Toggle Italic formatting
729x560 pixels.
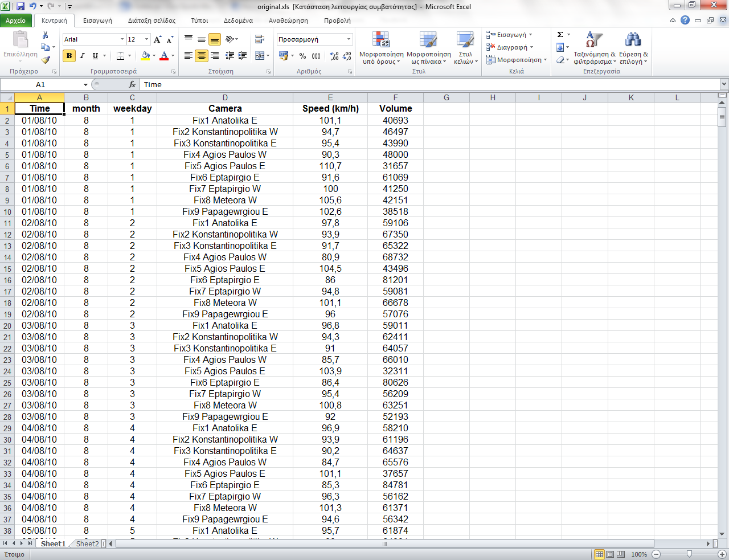[x=82, y=55]
